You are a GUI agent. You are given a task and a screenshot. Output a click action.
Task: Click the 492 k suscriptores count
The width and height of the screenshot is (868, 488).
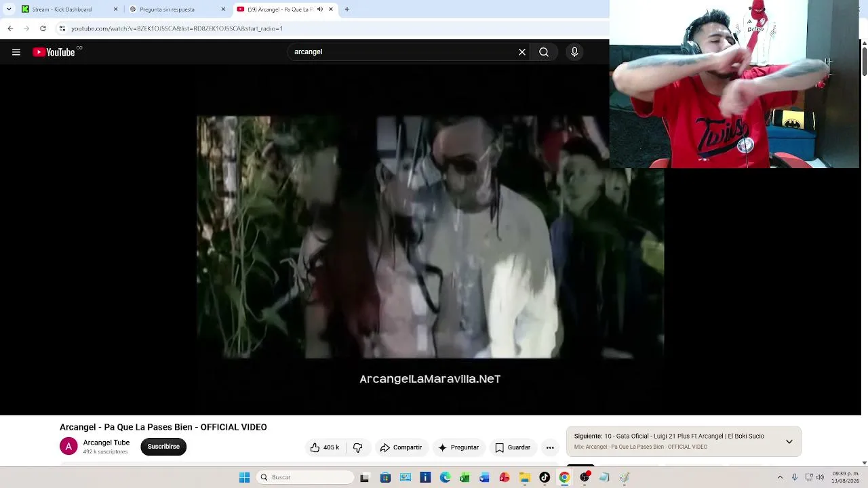(x=105, y=452)
